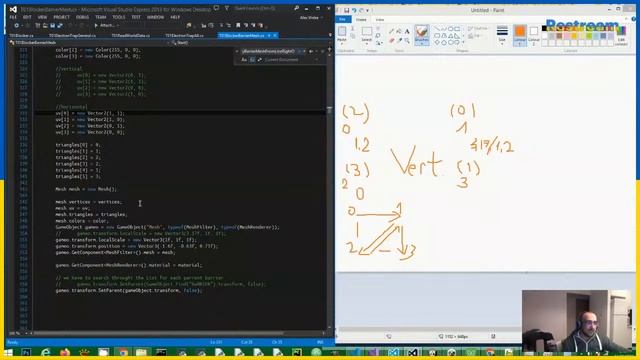Click the notifications filter funnel icon
The image size is (640, 360).
click(227, 8)
